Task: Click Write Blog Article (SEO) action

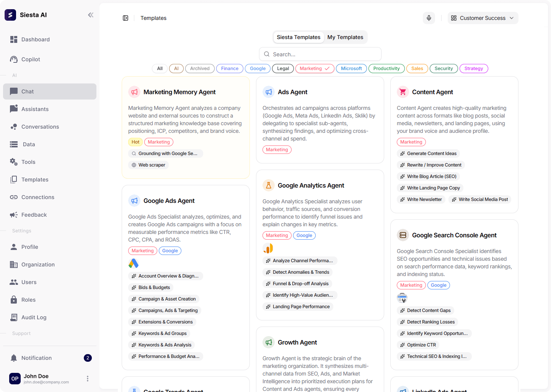Action: pos(428,176)
